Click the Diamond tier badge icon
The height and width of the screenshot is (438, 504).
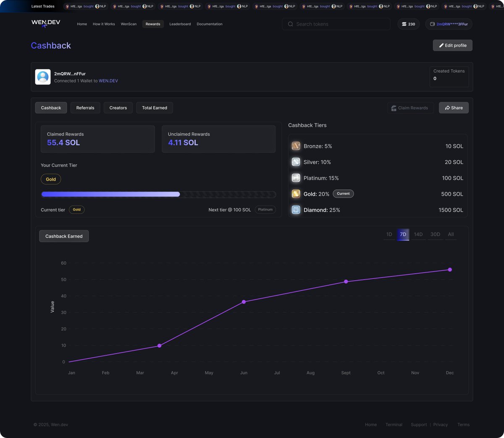click(296, 210)
